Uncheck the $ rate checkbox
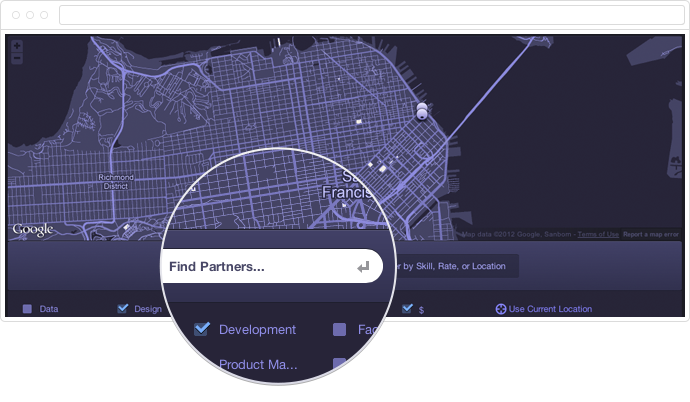The height and width of the screenshot is (402, 690). [407, 308]
